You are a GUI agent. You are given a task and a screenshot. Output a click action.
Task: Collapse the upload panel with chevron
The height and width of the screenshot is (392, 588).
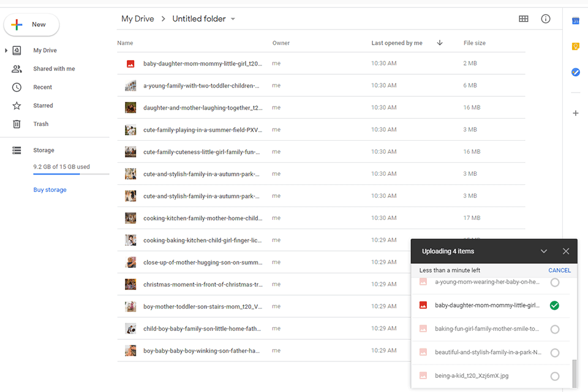click(544, 251)
